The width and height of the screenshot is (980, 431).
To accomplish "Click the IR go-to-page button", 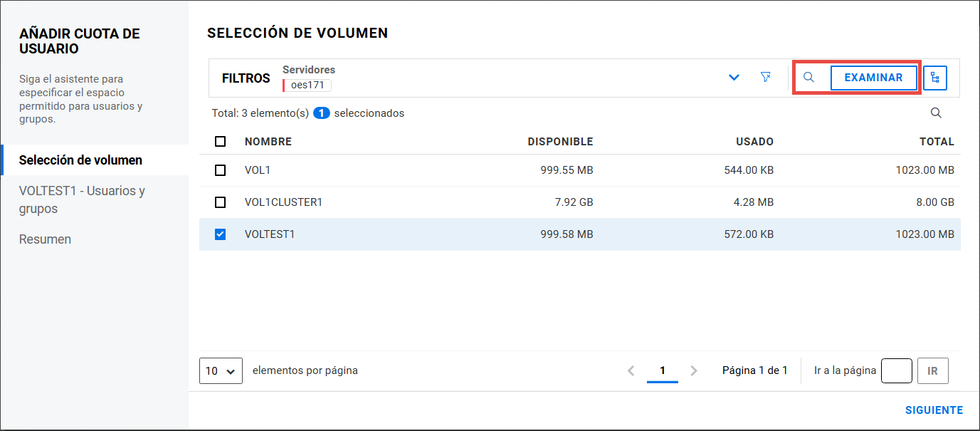I will click(x=932, y=370).
